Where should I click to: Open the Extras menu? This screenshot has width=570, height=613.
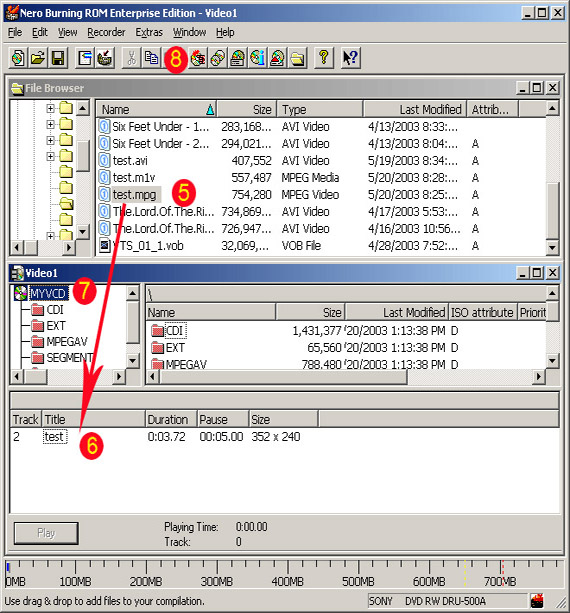point(149,32)
